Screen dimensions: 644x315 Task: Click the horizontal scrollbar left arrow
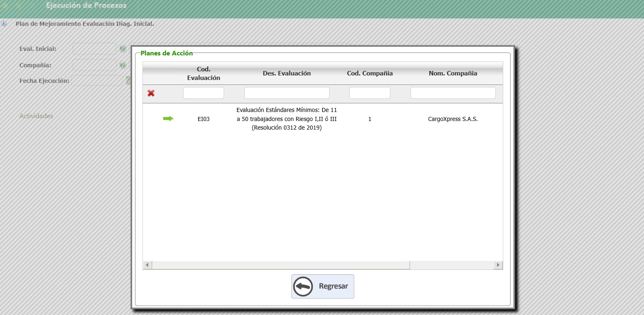click(147, 265)
